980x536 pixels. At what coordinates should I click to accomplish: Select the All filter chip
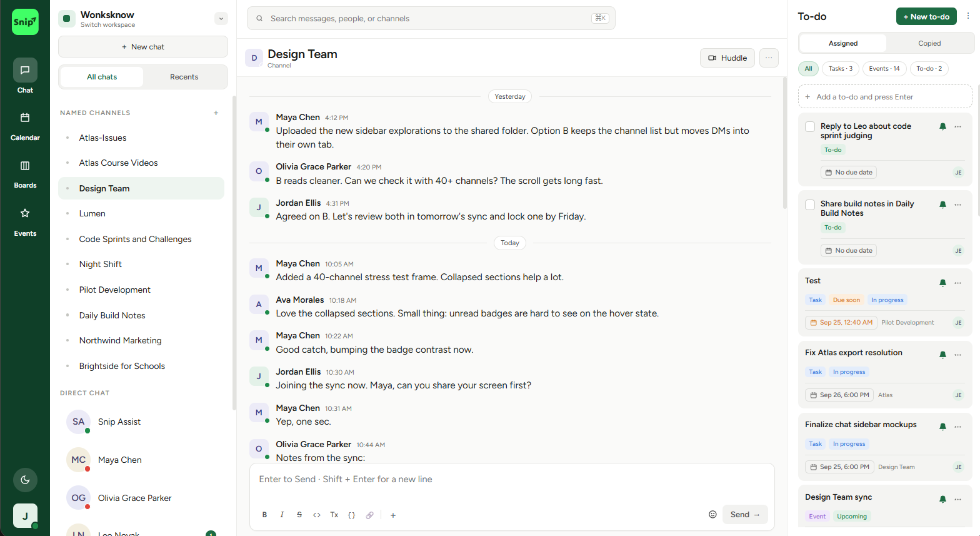pyautogui.click(x=808, y=69)
